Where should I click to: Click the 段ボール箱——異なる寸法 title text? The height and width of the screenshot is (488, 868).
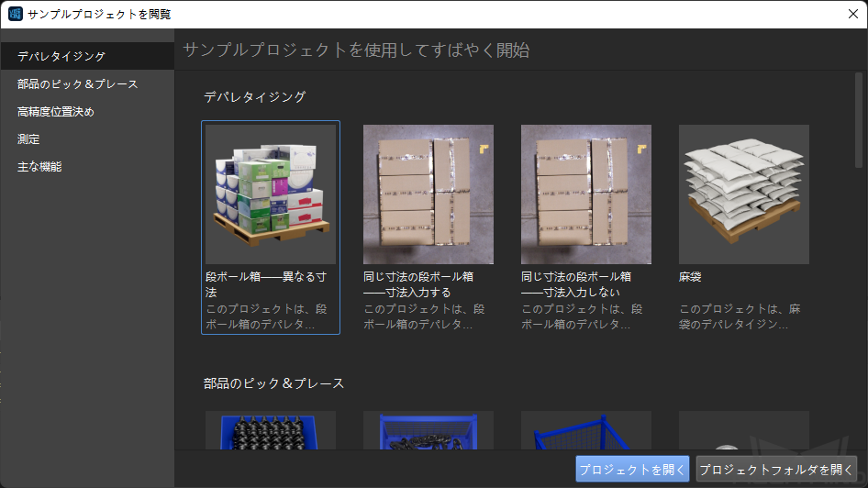(266, 283)
